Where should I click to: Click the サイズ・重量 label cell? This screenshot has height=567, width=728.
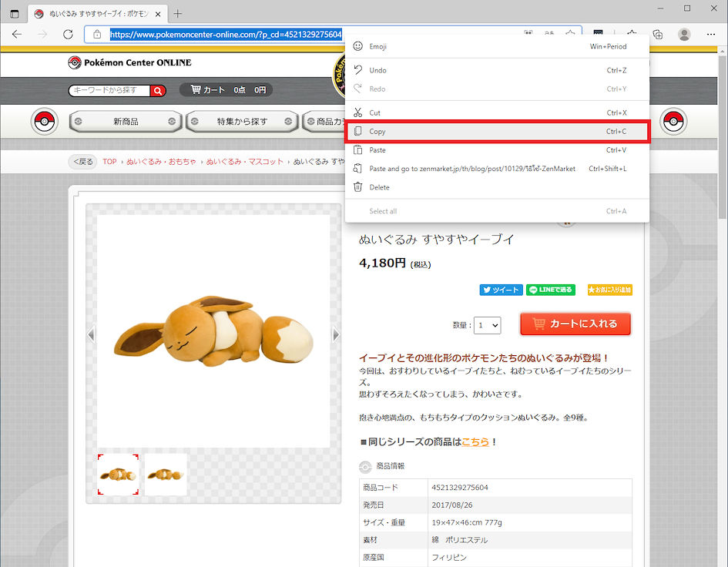click(394, 522)
